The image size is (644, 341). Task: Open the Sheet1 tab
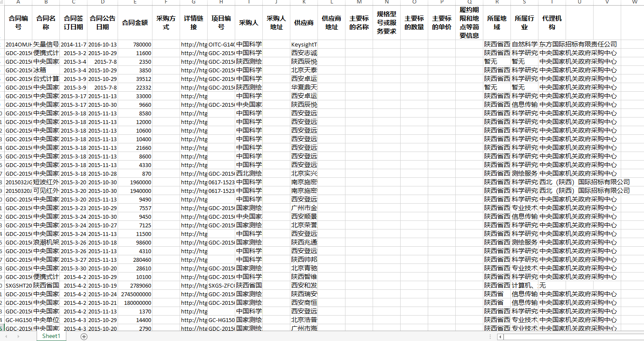(51, 336)
